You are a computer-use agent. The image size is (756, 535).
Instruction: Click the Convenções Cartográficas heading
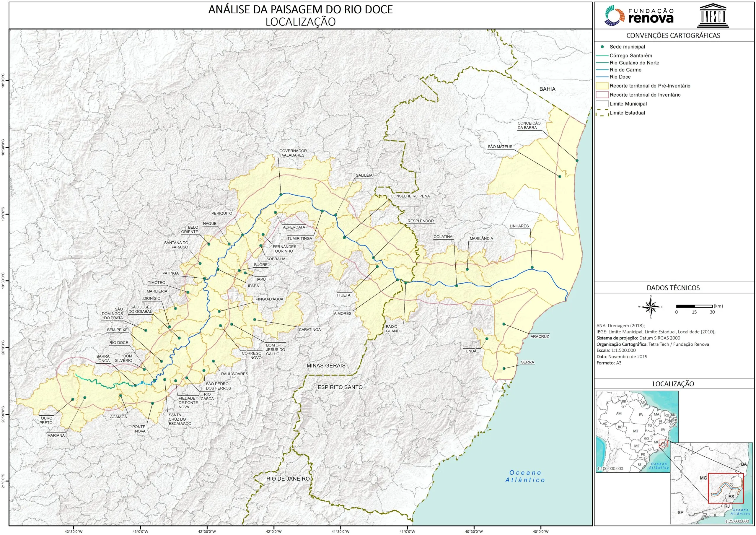click(673, 35)
